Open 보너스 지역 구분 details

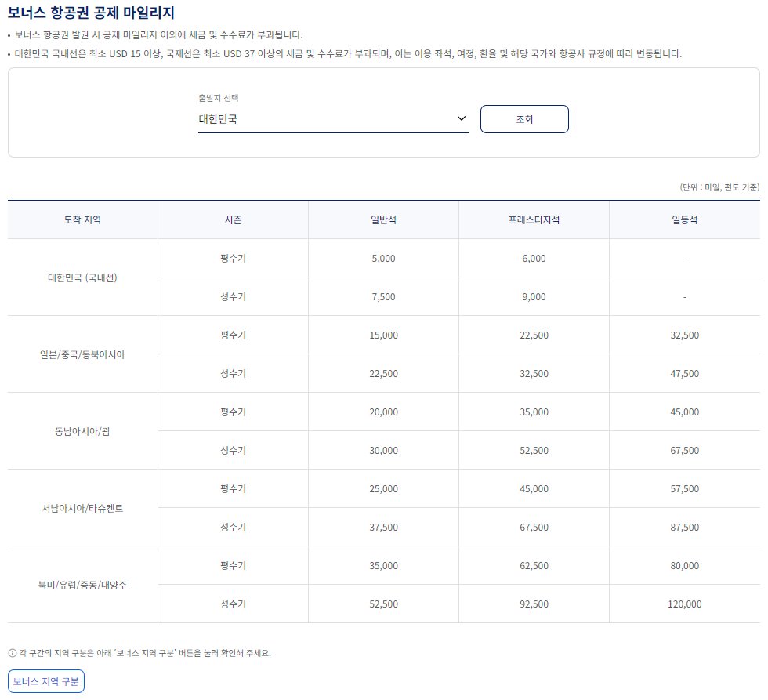click(x=43, y=681)
